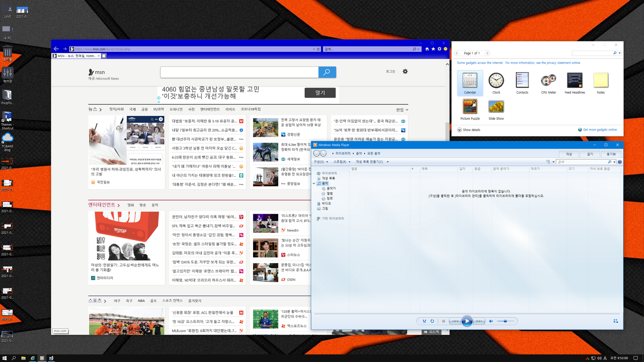Click the stop button in Media Player

(x=443, y=321)
